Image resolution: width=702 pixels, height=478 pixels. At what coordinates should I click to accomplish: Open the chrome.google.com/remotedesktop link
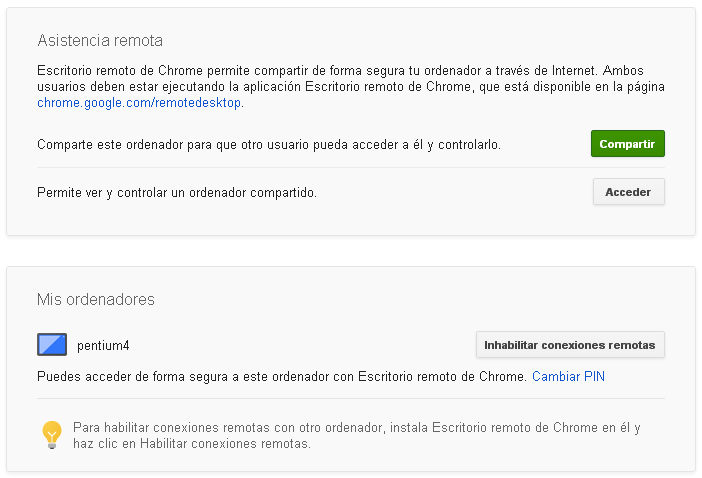pos(139,103)
